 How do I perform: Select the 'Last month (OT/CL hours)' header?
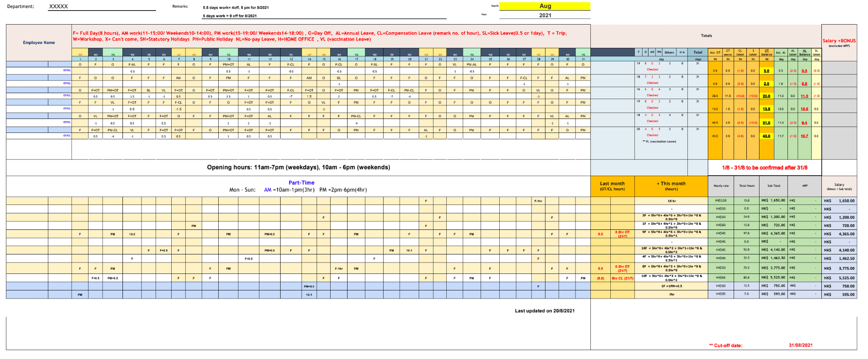(612, 186)
